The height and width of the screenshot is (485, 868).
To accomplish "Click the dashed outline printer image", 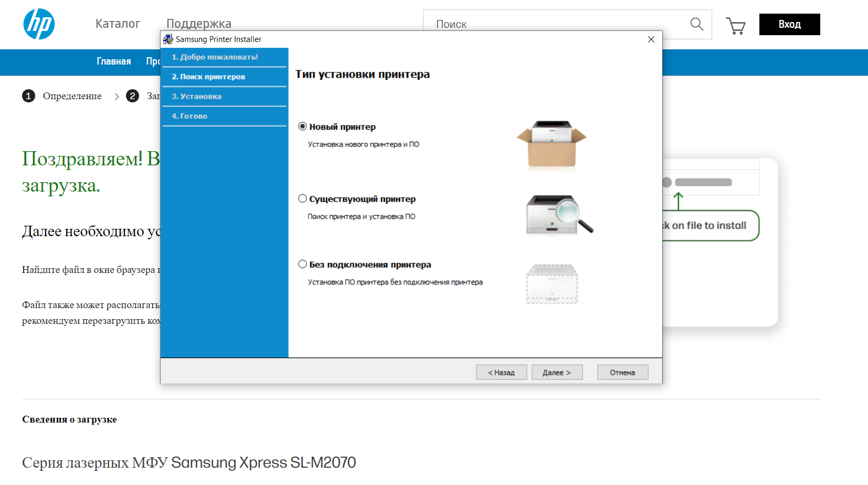I will [x=552, y=284].
